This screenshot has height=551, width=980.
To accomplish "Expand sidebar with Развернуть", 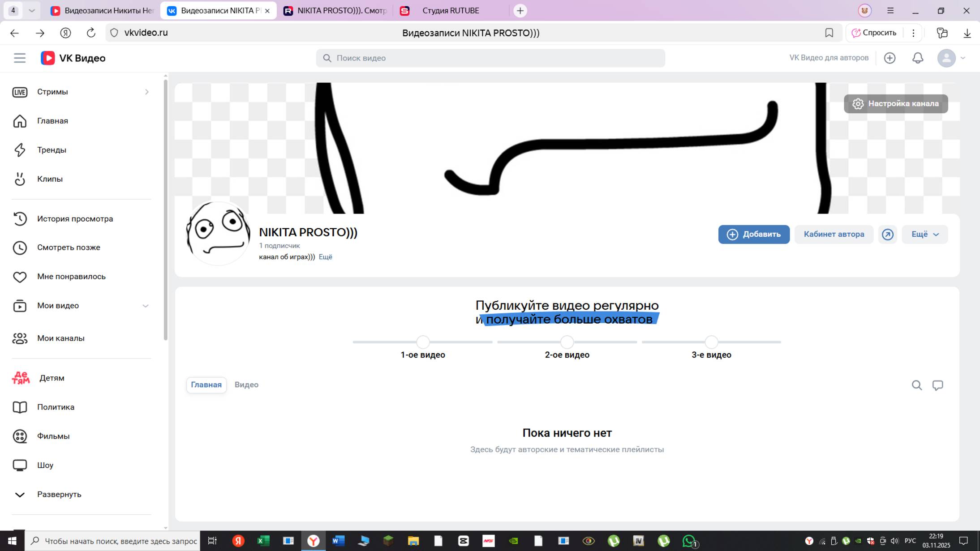I will tap(59, 495).
